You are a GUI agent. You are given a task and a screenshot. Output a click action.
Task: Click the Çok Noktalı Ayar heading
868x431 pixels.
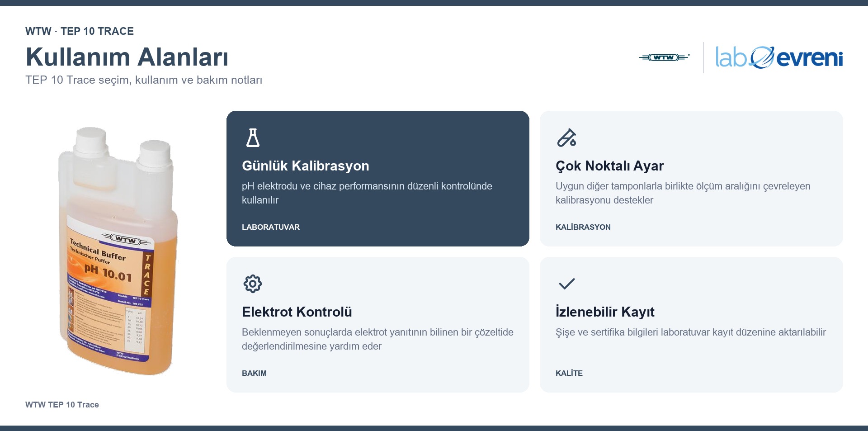(x=609, y=166)
